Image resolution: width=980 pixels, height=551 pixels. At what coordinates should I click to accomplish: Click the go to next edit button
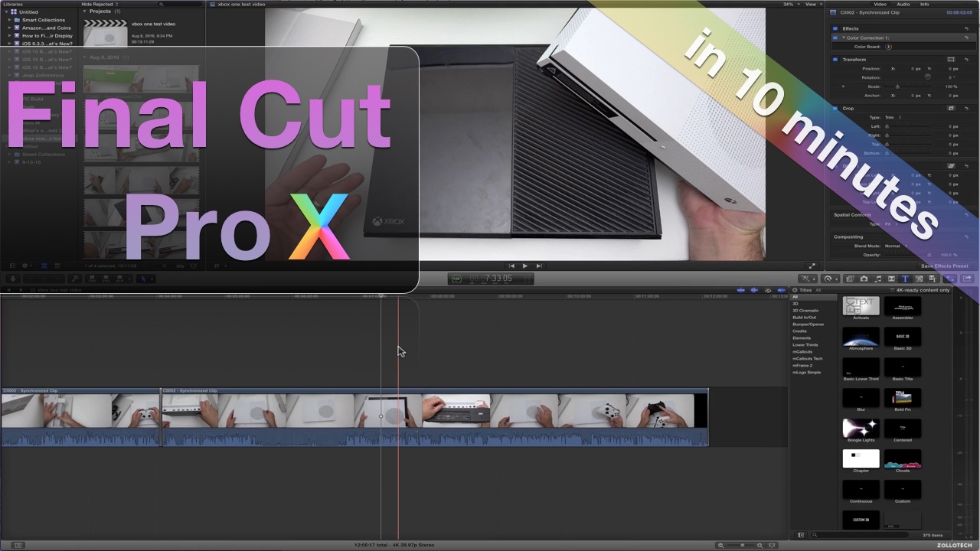[539, 266]
